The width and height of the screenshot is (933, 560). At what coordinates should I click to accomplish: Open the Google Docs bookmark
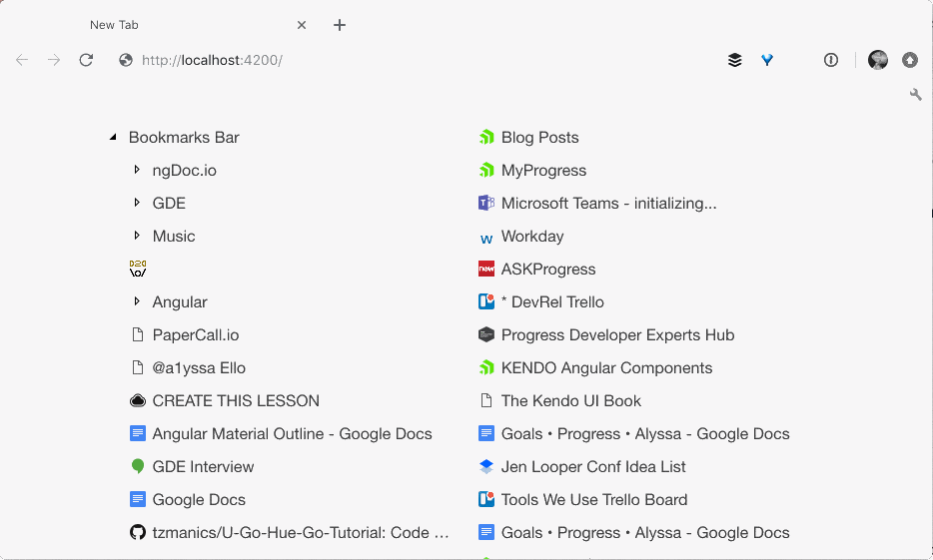coord(199,499)
